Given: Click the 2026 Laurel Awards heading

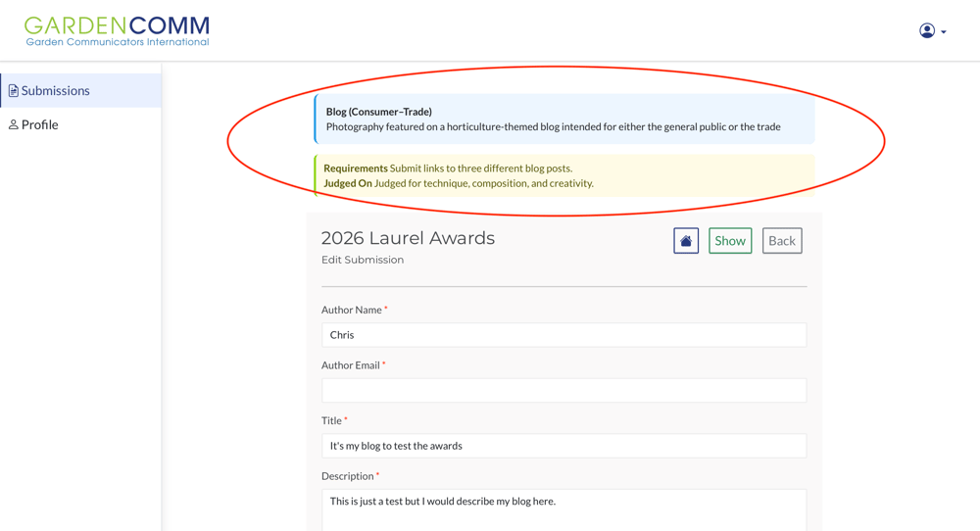Looking at the screenshot, I should tap(408, 238).
